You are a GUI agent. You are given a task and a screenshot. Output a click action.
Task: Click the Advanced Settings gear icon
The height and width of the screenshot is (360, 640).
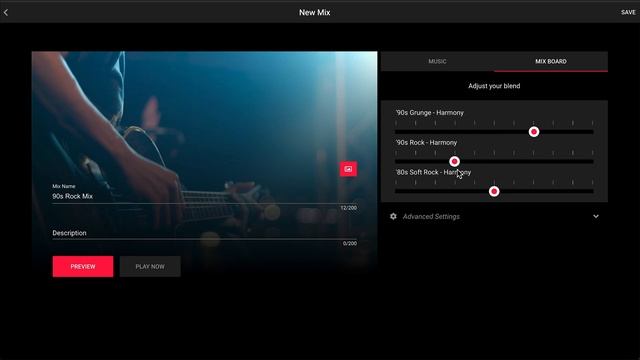393,216
